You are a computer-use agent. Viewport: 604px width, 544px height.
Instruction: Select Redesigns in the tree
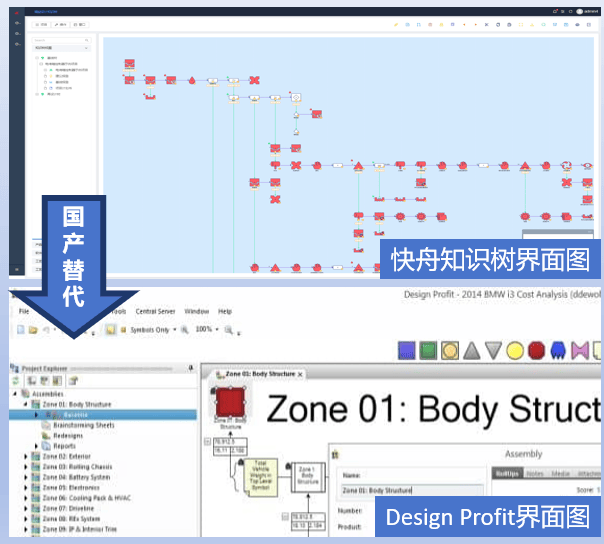[x=68, y=435]
